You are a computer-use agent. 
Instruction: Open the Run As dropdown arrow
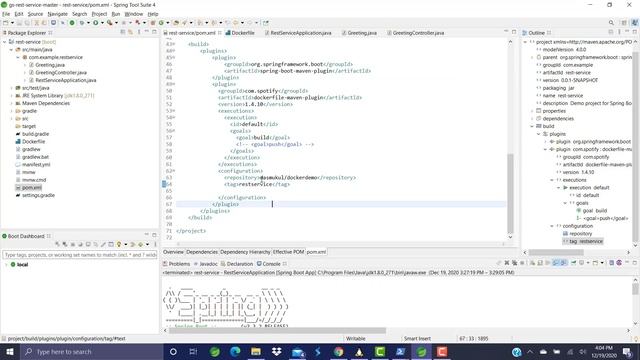click(102, 23)
